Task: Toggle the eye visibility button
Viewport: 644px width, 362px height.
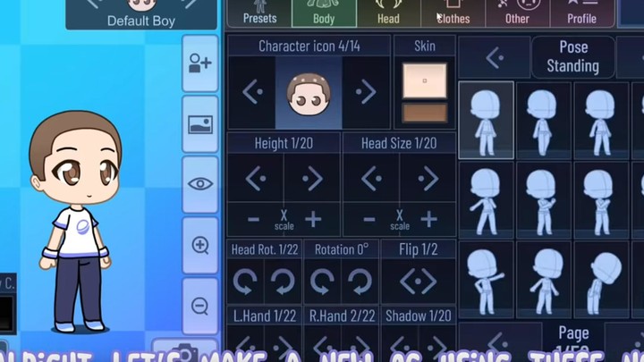Action: point(199,184)
